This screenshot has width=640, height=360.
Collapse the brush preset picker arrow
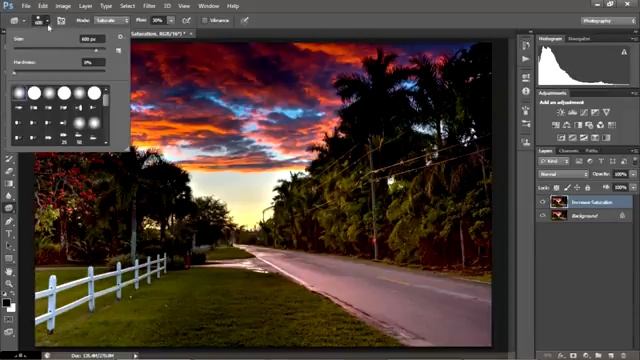pyautogui.click(x=47, y=20)
